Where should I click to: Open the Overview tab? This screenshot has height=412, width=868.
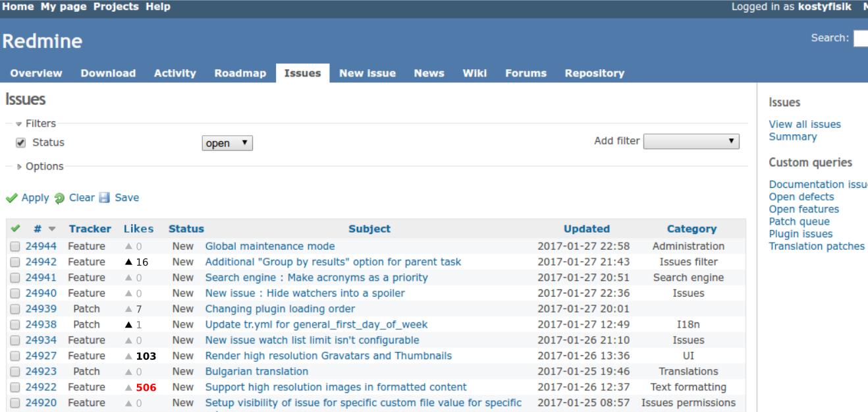tap(36, 73)
